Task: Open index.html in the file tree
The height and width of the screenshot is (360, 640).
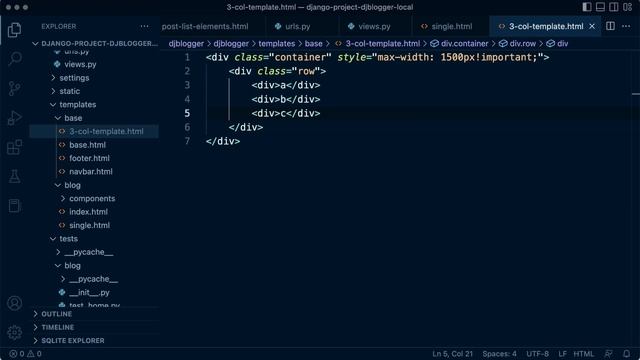Action: tap(88, 212)
